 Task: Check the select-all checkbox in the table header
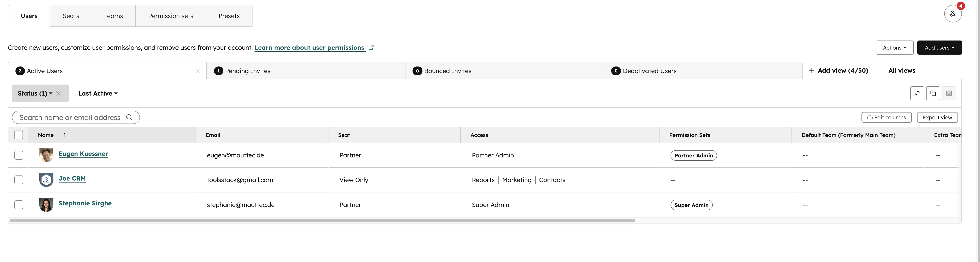click(x=19, y=135)
